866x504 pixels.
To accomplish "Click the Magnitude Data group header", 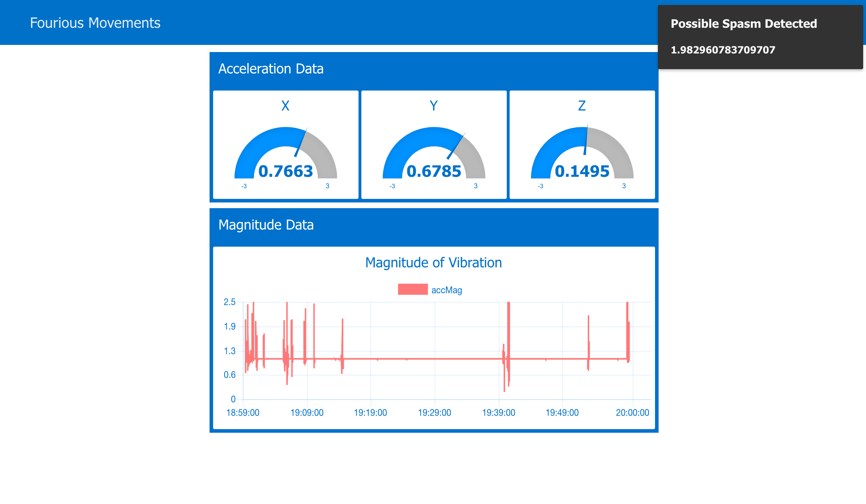I will [x=266, y=225].
